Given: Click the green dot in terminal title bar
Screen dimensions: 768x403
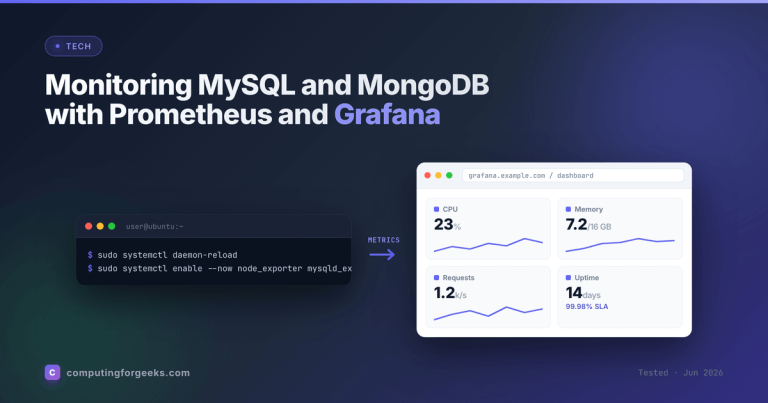Looking at the screenshot, I should coord(112,226).
